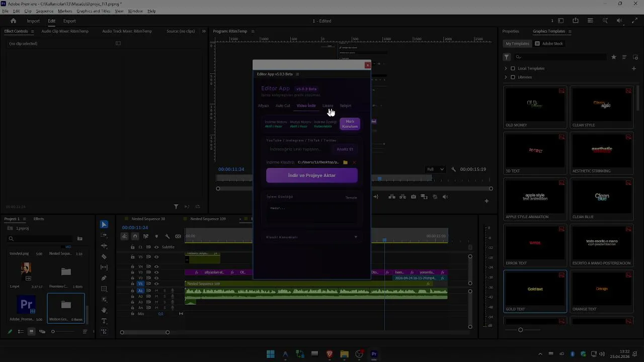This screenshot has width=644, height=362.
Task: Select the Rectangle tool
Action: point(104,289)
